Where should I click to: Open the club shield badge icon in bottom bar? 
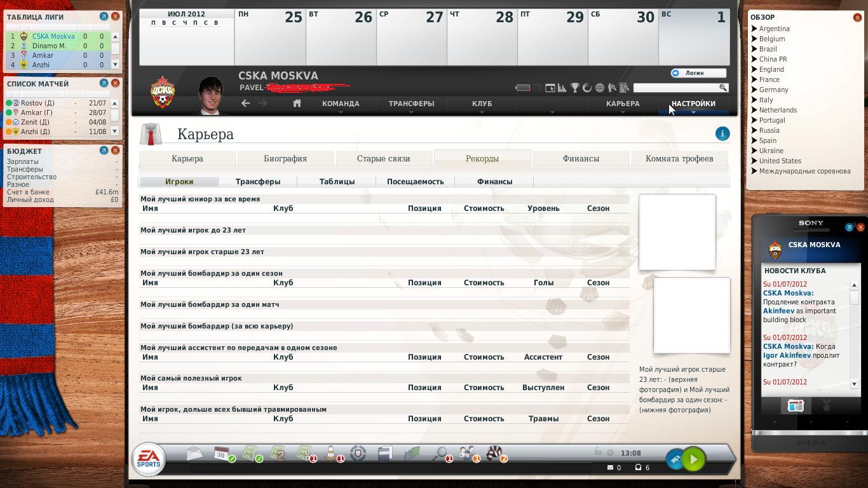(x=358, y=453)
